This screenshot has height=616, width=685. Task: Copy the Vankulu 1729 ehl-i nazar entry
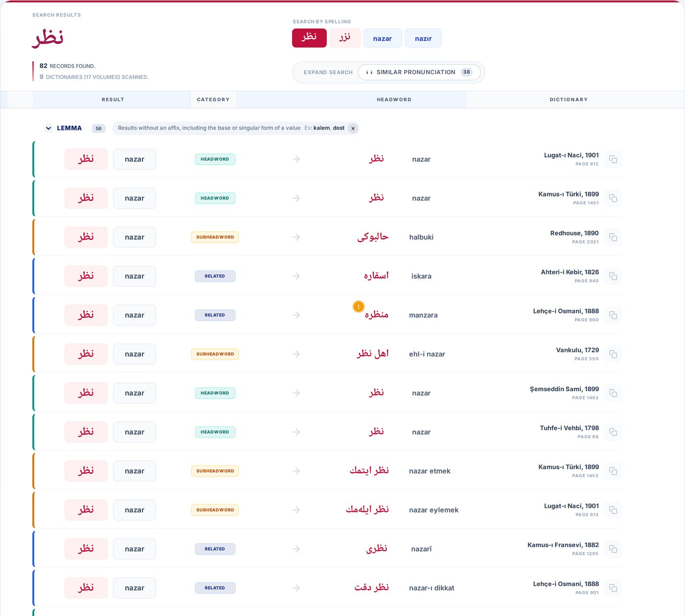pos(613,354)
